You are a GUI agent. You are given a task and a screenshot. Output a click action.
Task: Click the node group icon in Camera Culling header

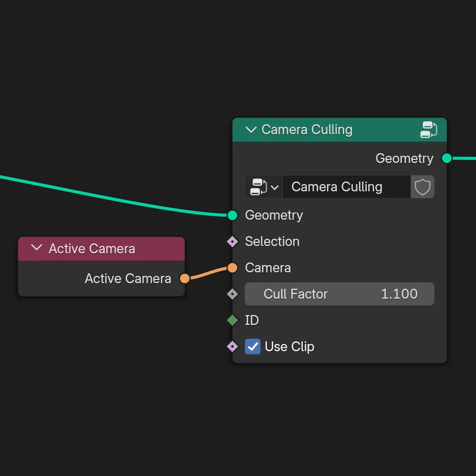point(428,130)
